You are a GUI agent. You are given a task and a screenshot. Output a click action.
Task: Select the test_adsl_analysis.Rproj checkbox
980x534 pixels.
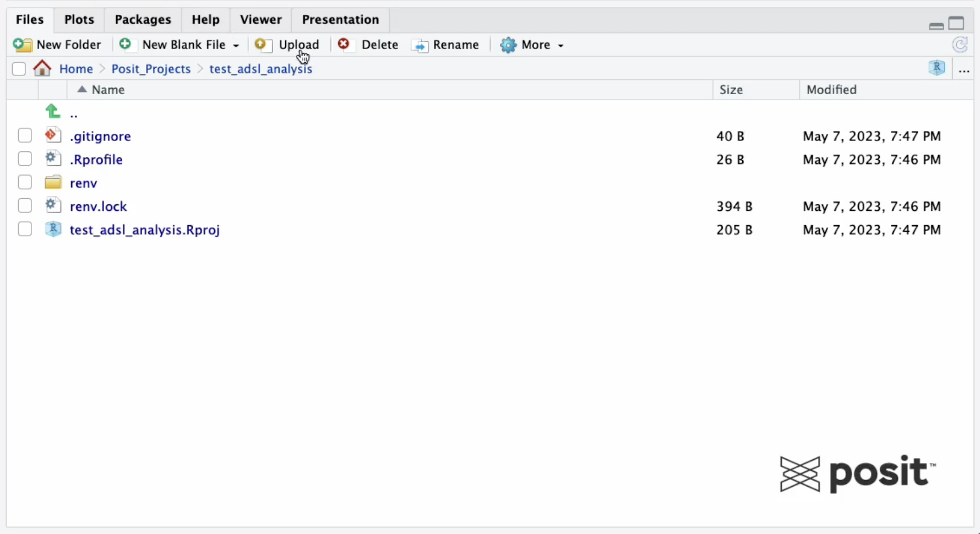click(x=25, y=230)
